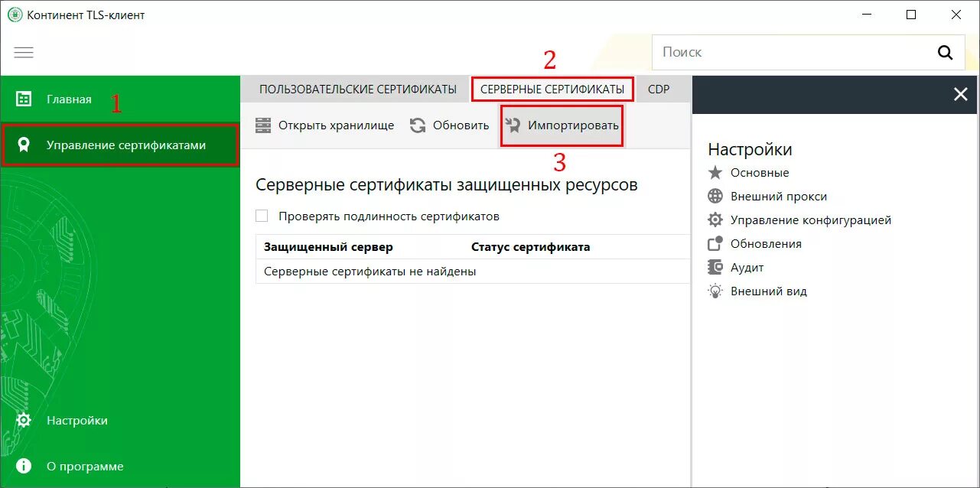The width and height of the screenshot is (980, 488).
Task: Click Открыть хранилище button
Action: point(325,125)
